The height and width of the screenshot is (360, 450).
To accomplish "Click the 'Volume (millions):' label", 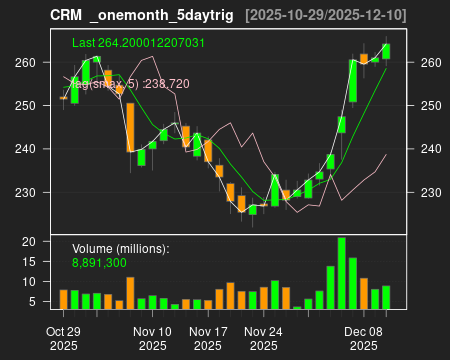I will pos(121,249).
